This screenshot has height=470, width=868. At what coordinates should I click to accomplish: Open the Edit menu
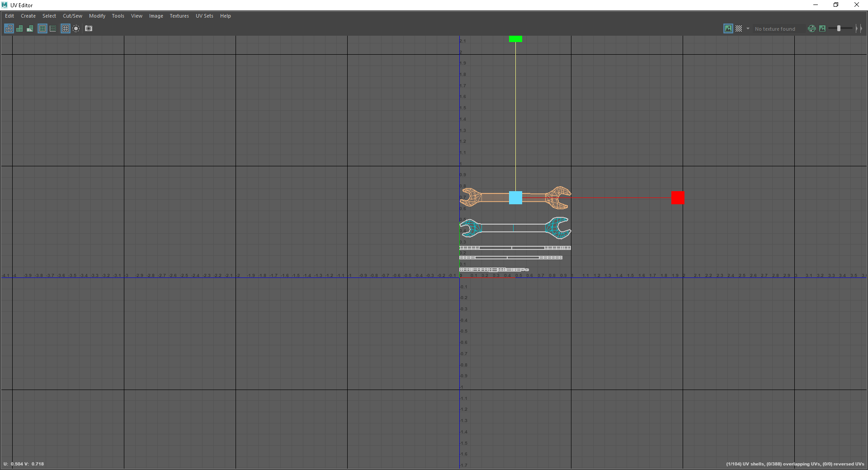tap(9, 16)
